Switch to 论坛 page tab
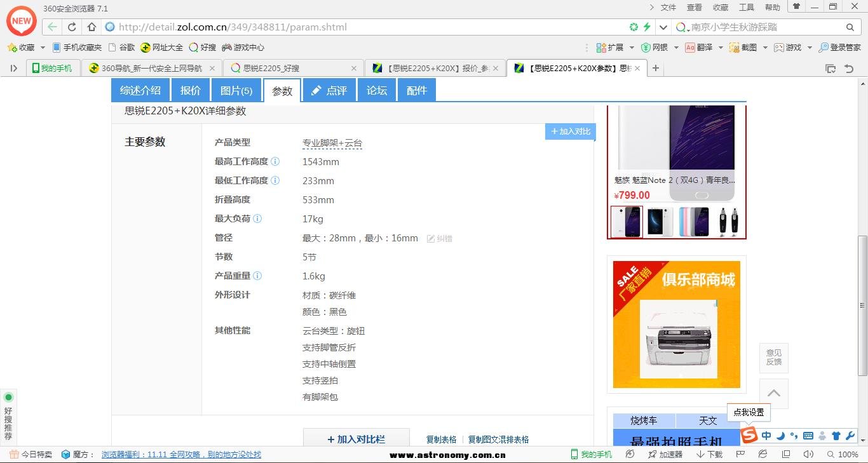 tap(377, 90)
